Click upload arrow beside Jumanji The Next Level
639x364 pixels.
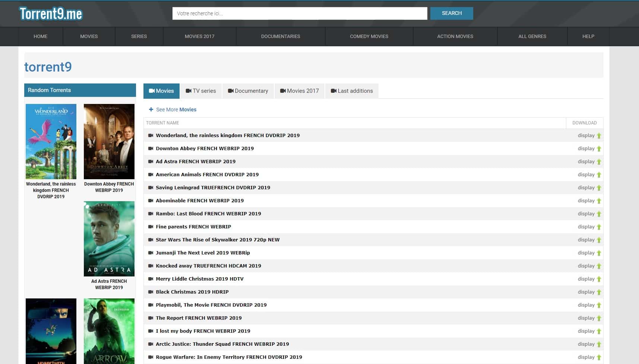pyautogui.click(x=599, y=253)
